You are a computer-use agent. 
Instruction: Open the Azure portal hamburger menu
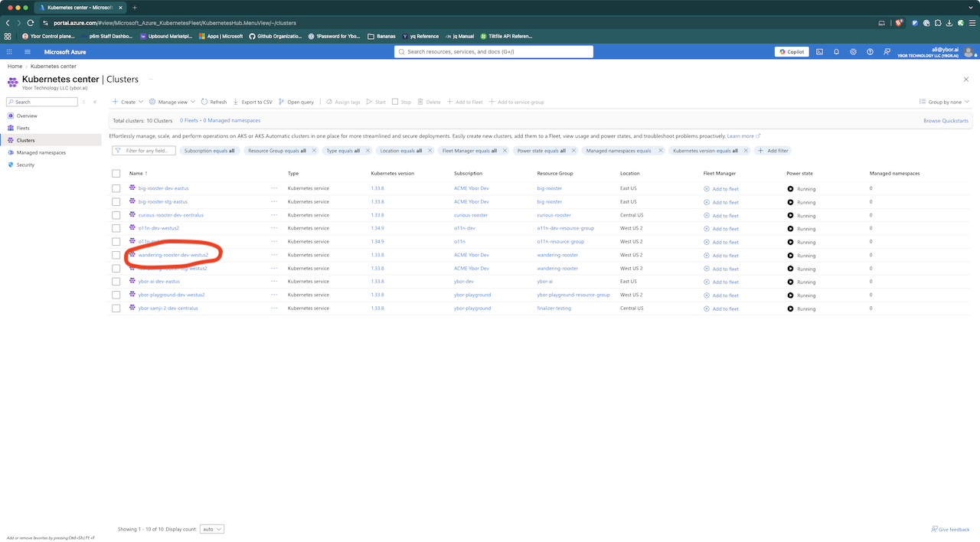[28, 52]
